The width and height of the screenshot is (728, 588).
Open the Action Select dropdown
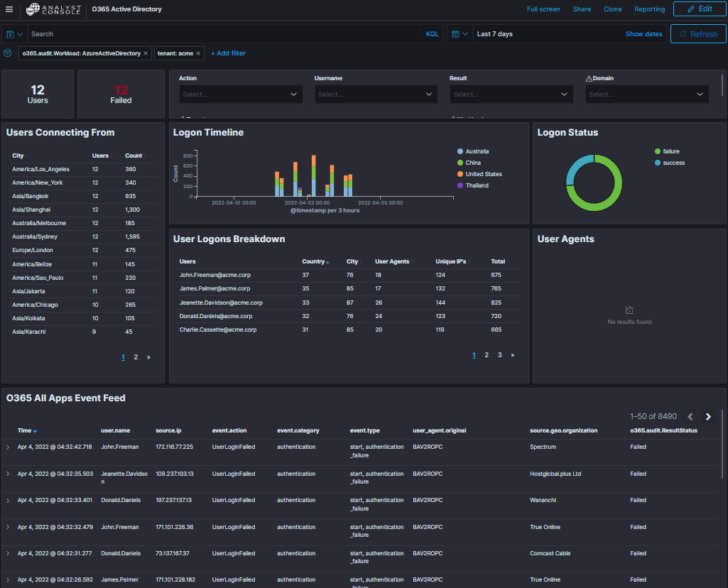(240, 94)
